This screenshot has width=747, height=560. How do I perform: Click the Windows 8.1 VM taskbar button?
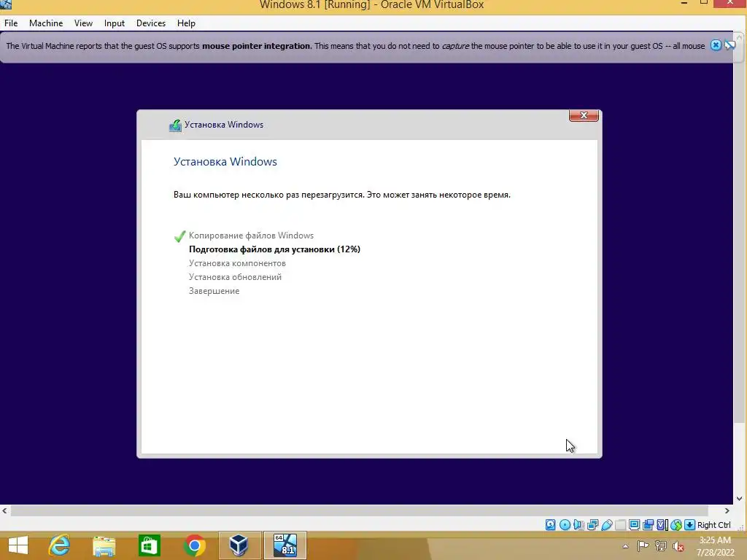pos(285,545)
